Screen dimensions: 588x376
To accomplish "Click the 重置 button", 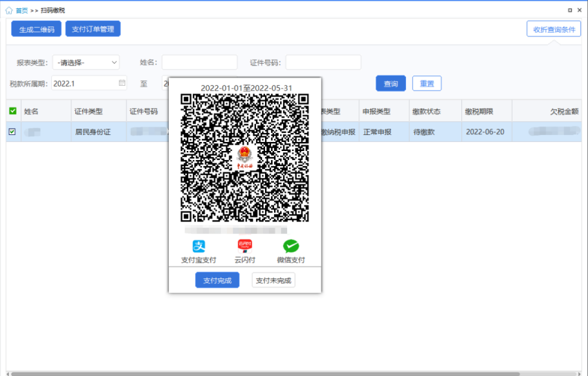I will pos(427,83).
